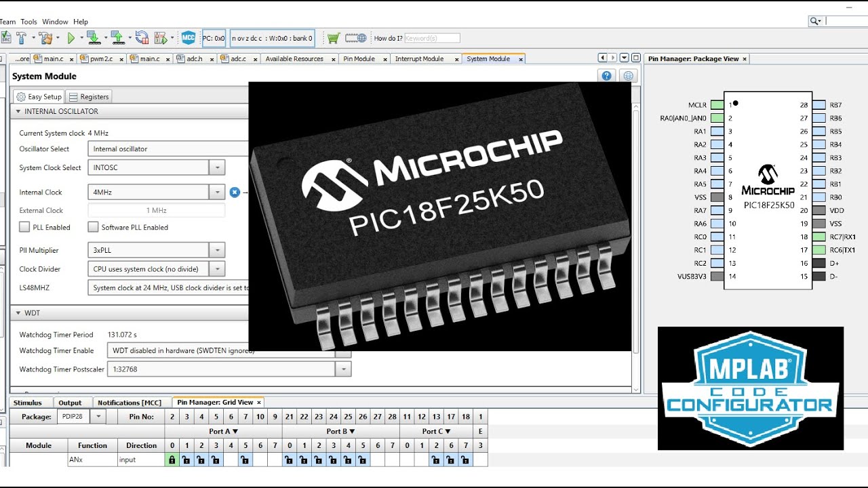Click the RB7 pin 28 box
The width and height of the screenshot is (868, 488).
[818, 105]
